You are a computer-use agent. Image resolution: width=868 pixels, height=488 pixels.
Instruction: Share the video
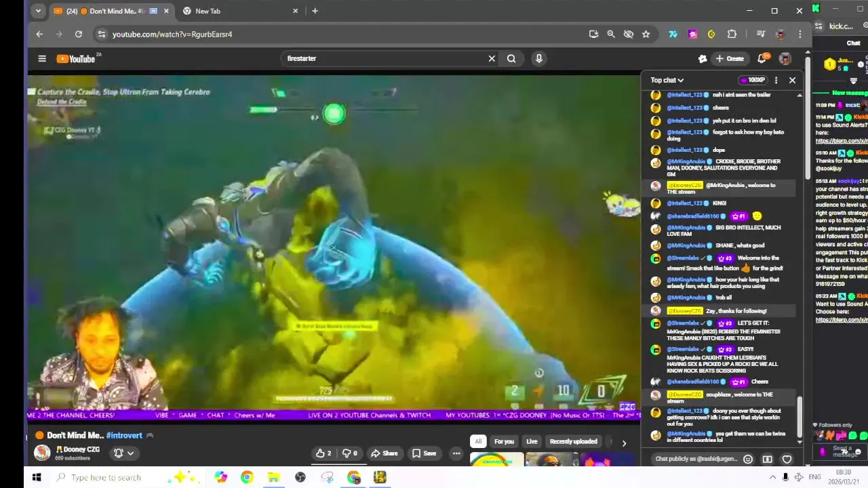384,453
